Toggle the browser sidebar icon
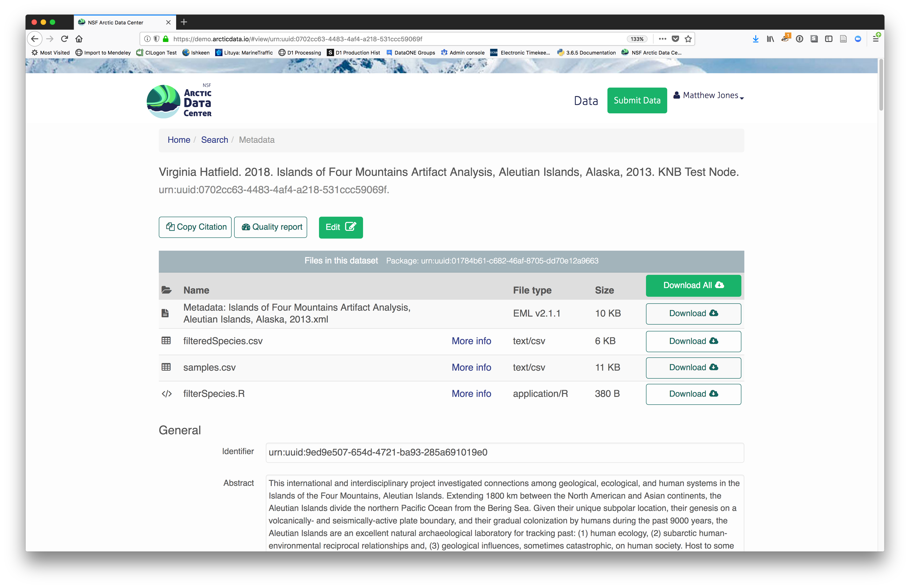This screenshot has width=910, height=588. [x=829, y=39]
